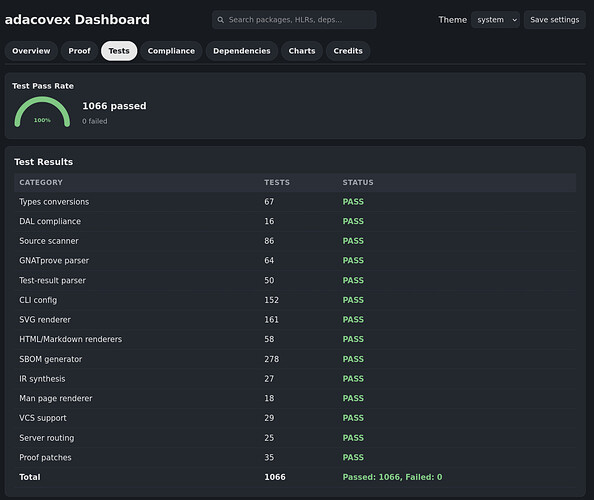Click the 100% pass rate gauge

[42, 112]
